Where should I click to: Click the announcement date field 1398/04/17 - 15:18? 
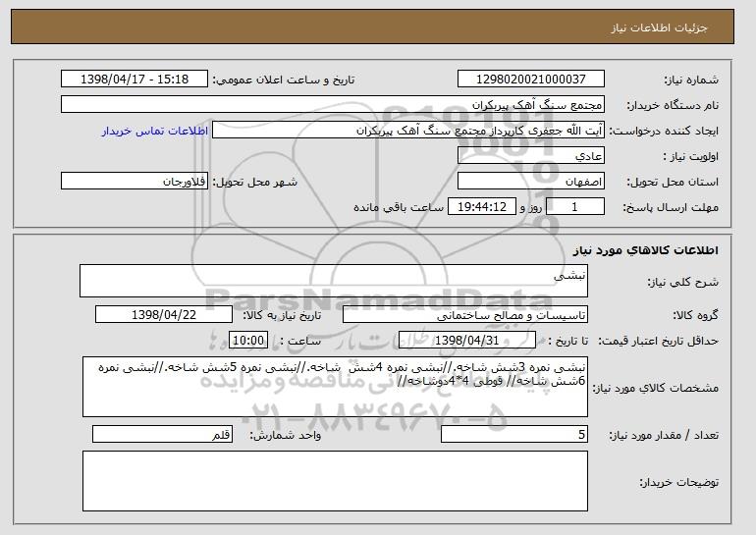coord(135,80)
